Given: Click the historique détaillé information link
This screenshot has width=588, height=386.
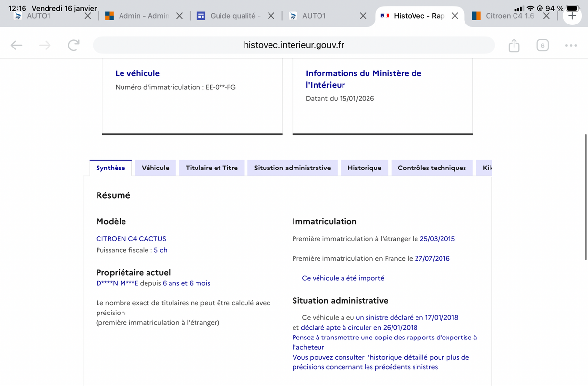Looking at the screenshot, I should point(380,357).
